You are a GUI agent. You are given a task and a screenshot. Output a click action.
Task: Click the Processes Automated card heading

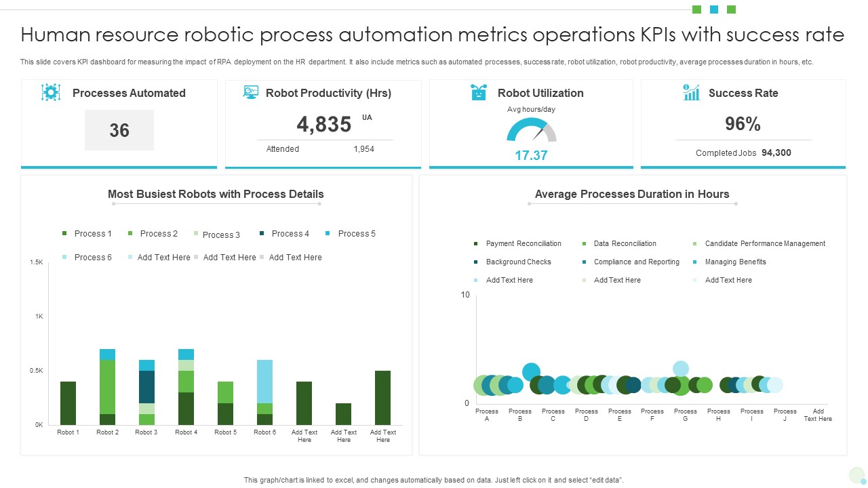click(129, 94)
